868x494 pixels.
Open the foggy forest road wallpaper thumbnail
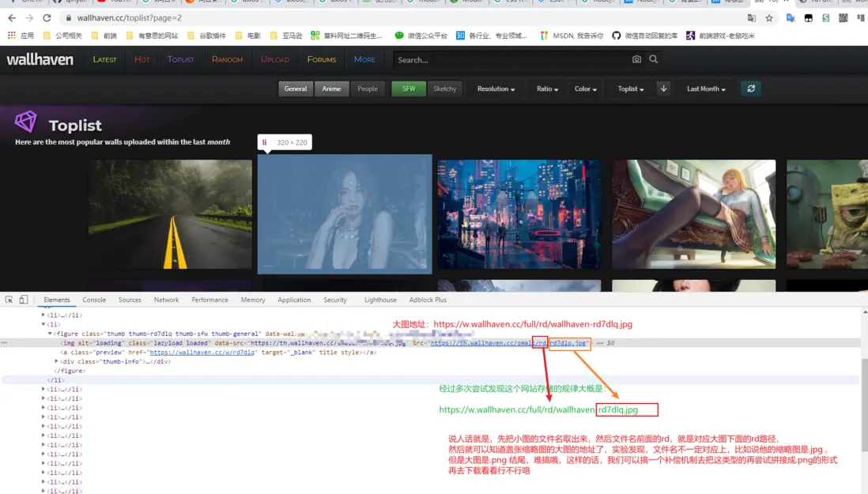(x=171, y=215)
